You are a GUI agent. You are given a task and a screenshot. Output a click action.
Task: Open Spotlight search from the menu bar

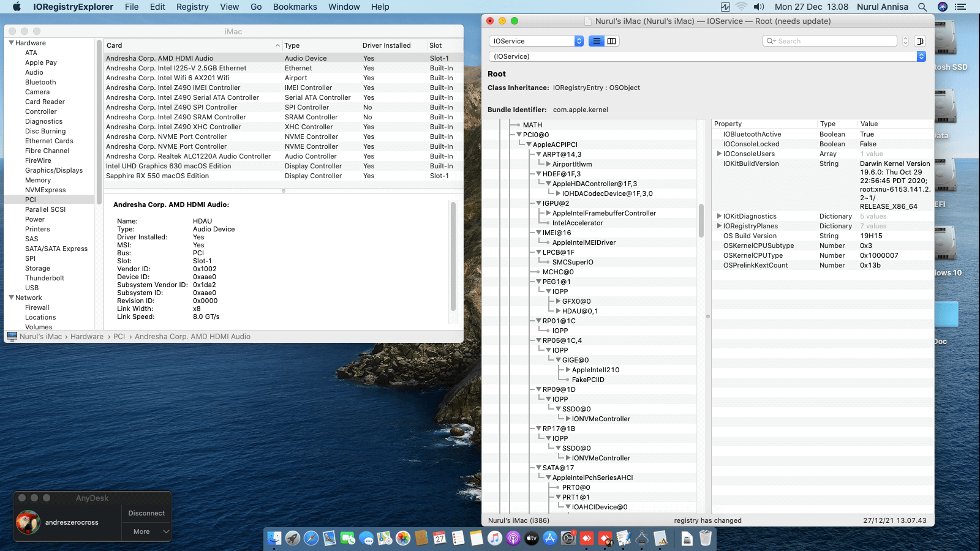[922, 7]
